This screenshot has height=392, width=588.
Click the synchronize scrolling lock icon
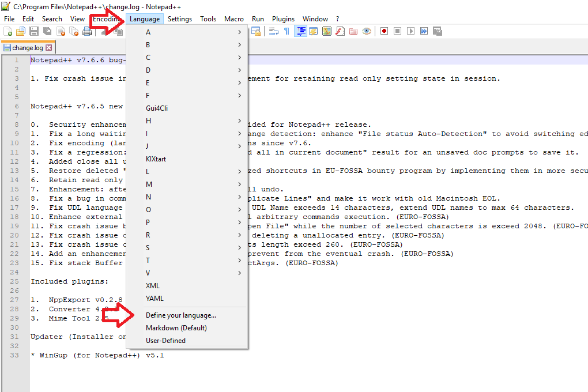click(256, 31)
